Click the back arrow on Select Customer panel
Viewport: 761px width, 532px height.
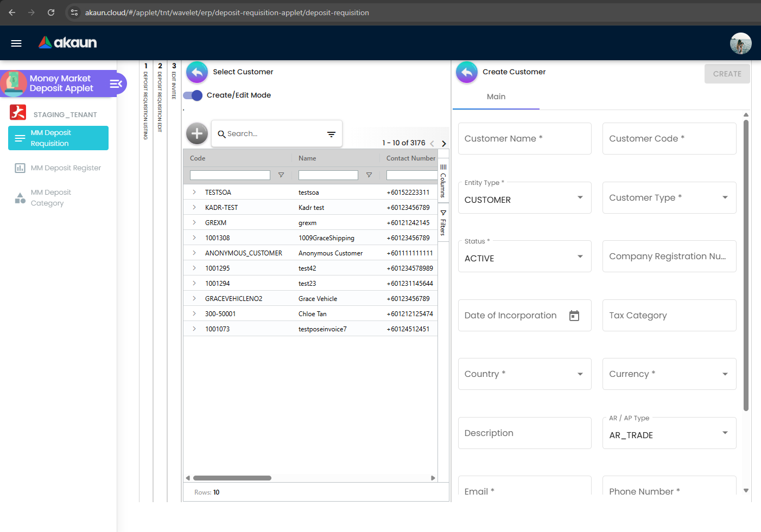point(196,72)
